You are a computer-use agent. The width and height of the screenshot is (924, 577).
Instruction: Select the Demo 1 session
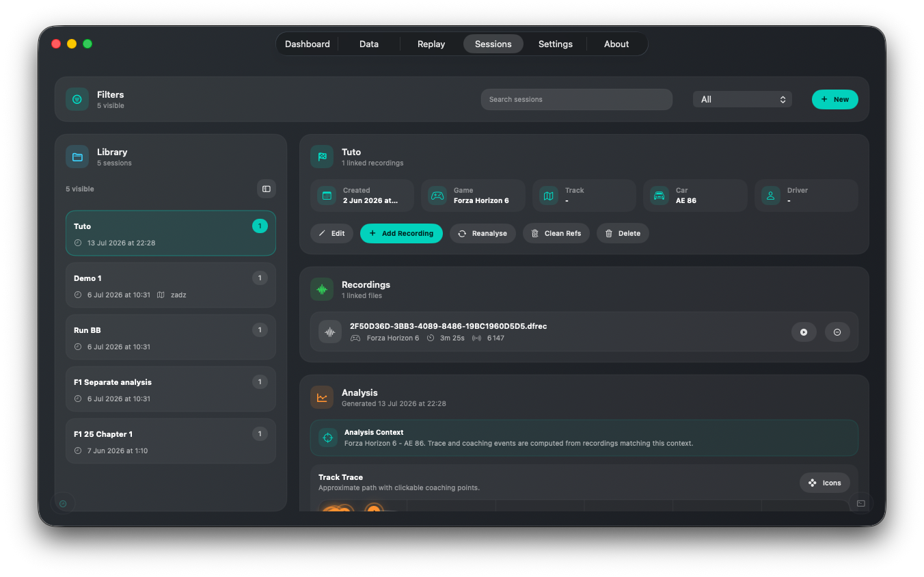171,285
